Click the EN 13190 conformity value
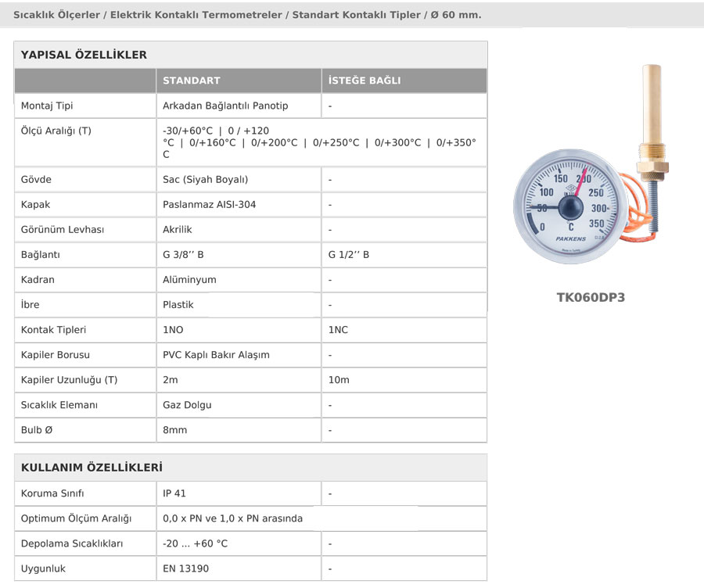Screen dimensions: 704x588 pyautogui.click(x=186, y=568)
